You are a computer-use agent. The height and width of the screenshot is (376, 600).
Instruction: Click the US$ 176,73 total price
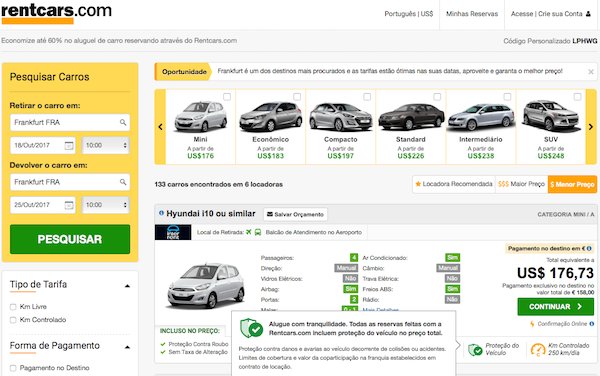[555, 273]
